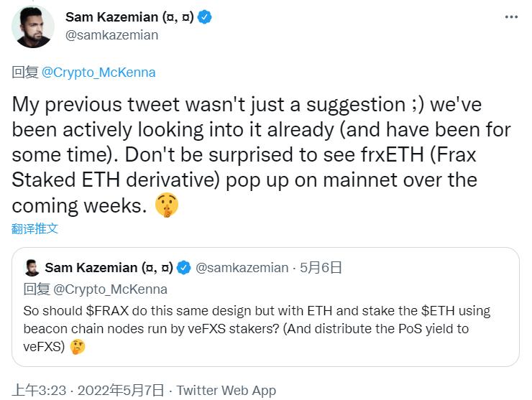Click the 上午3:23 · 2022年5月7日 timestamp
This screenshot has height=400, width=532.
pos(86,390)
